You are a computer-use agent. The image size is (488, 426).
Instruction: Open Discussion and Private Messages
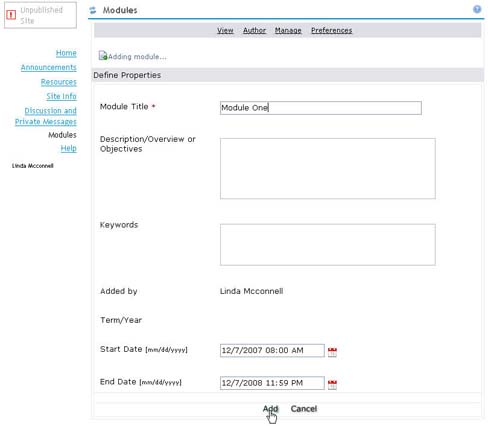tap(46, 116)
